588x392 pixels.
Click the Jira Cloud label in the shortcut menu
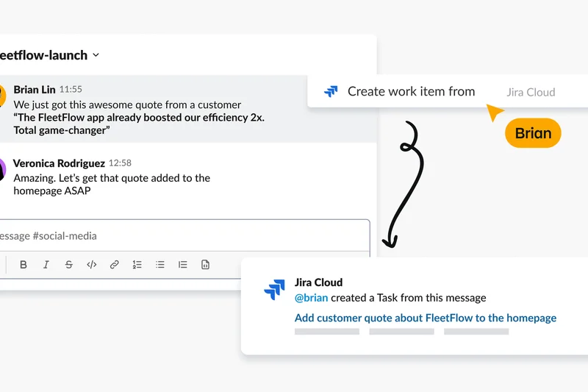[x=531, y=92]
